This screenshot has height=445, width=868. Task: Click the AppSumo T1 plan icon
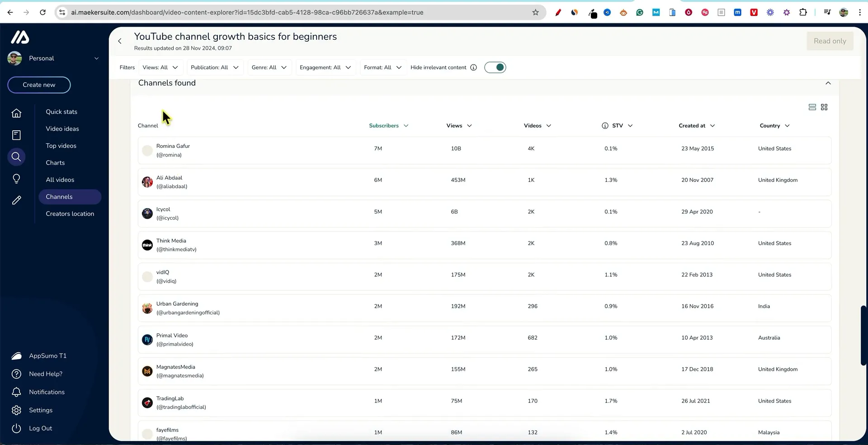pos(16,356)
